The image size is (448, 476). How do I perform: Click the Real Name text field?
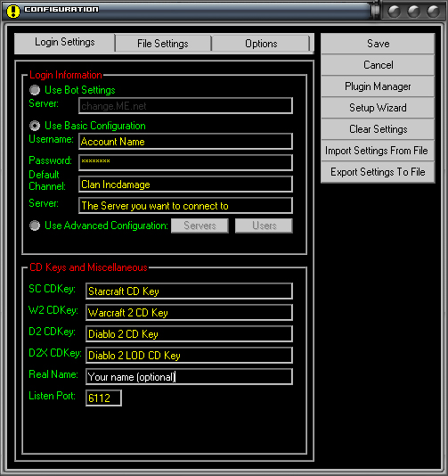[x=190, y=377]
